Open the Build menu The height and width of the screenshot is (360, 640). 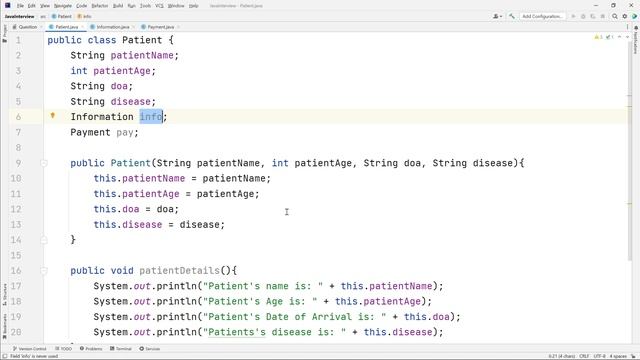coord(118,6)
